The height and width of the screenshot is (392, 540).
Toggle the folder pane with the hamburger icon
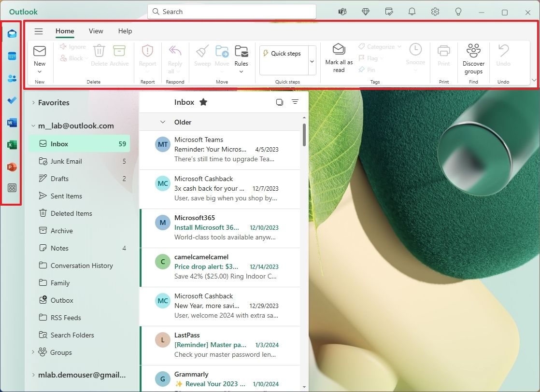[39, 30]
